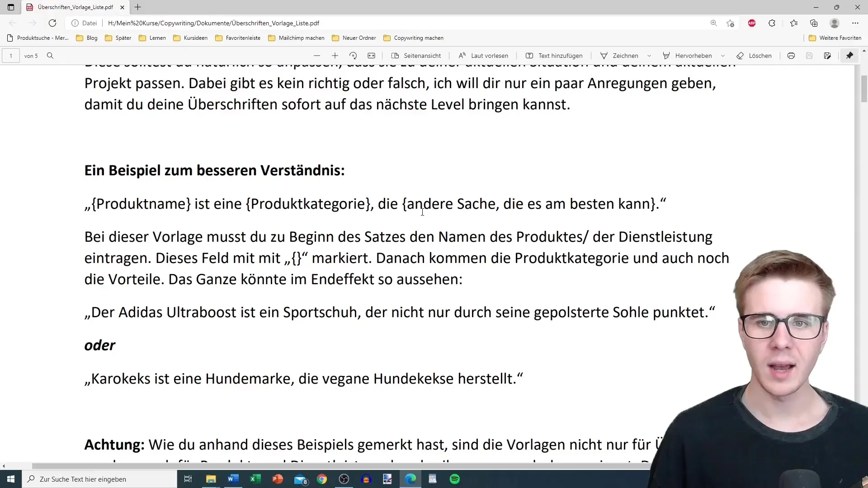This screenshot has height=488, width=868.
Task: Open the Blog favorites folder
Action: (87, 38)
